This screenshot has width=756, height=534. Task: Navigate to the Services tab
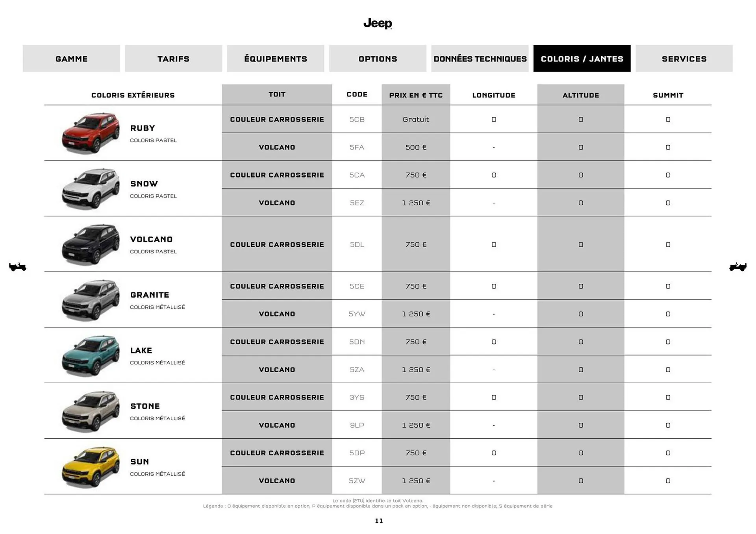pos(684,59)
